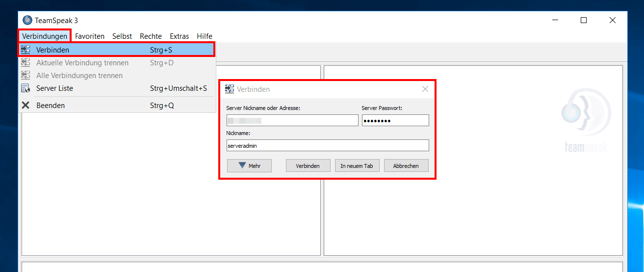Open the Selbst menu
Screen dimensions: 644x272
pos(122,36)
